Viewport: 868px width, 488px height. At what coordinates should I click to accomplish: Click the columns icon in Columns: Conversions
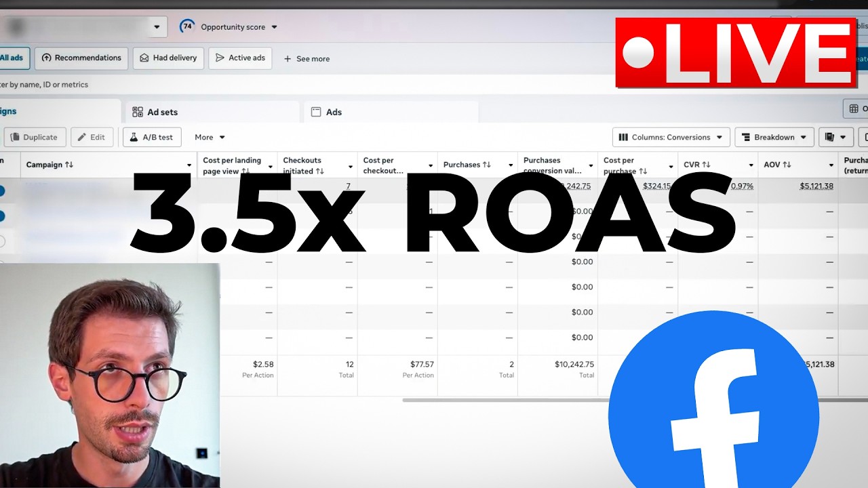click(x=624, y=137)
